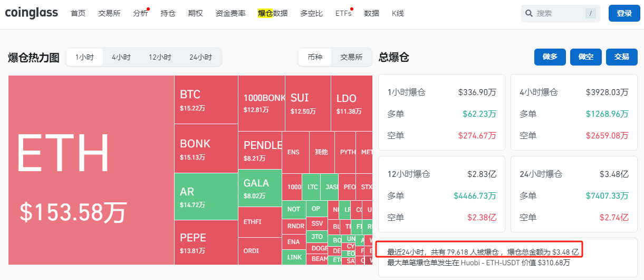Select the 24小时 heatmap tab
The height and width of the screenshot is (280, 644).
[200, 57]
